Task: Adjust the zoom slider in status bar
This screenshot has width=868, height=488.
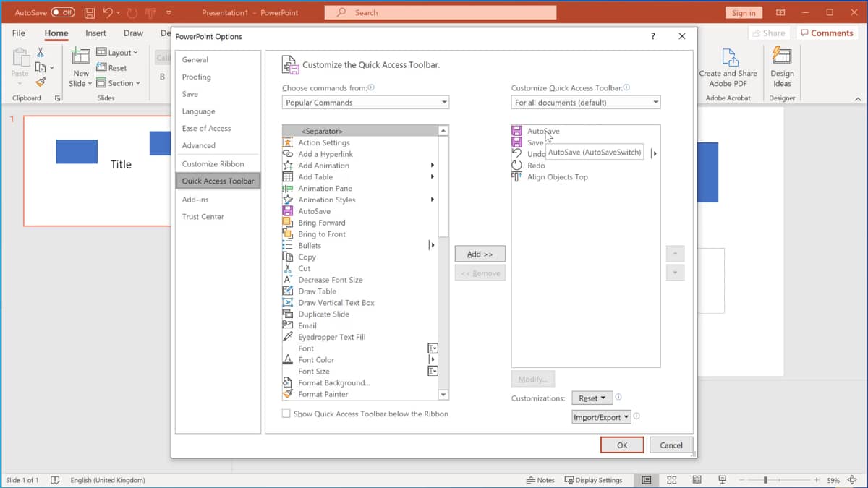Action: 765,480
